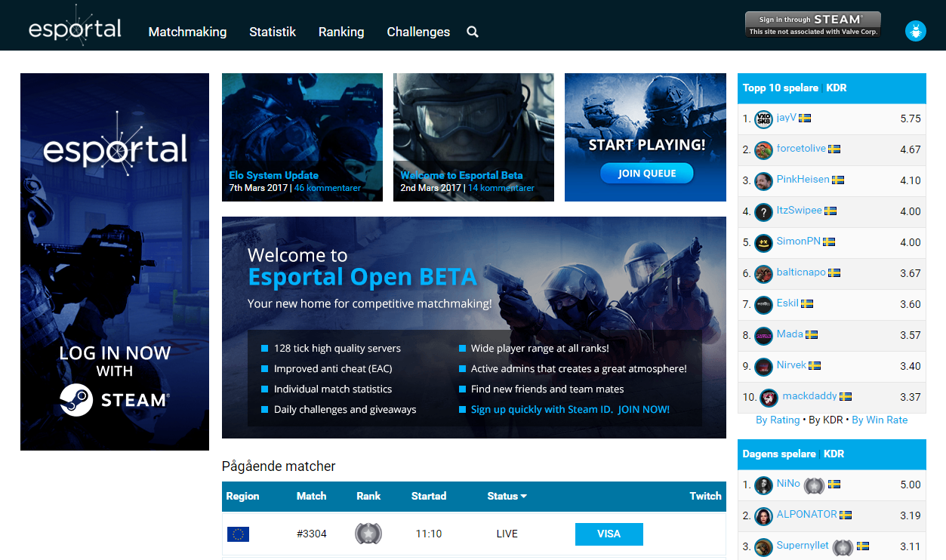Click Sign in through Steam button
This screenshot has height=560, width=946.
coord(813,24)
